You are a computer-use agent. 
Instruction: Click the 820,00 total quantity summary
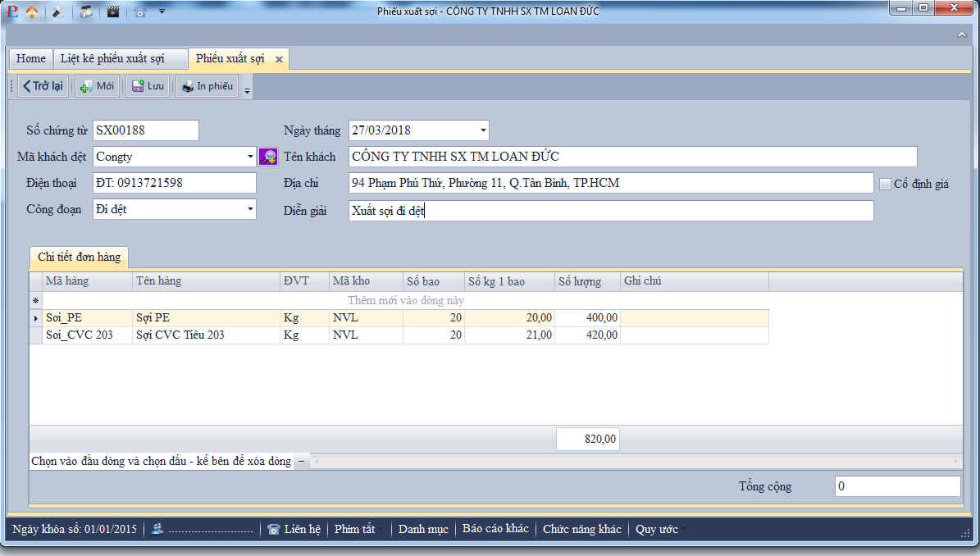[x=587, y=440]
